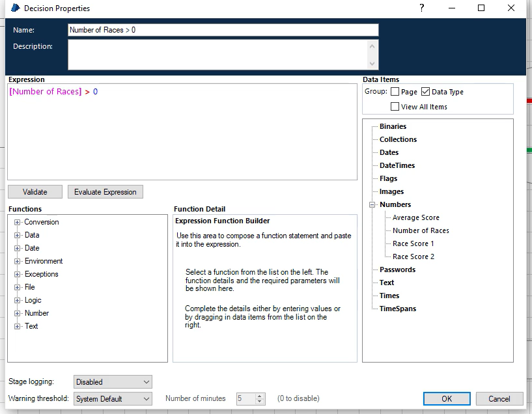The width and height of the screenshot is (532, 414).
Task: Expand the File functions node
Action: coord(17,288)
